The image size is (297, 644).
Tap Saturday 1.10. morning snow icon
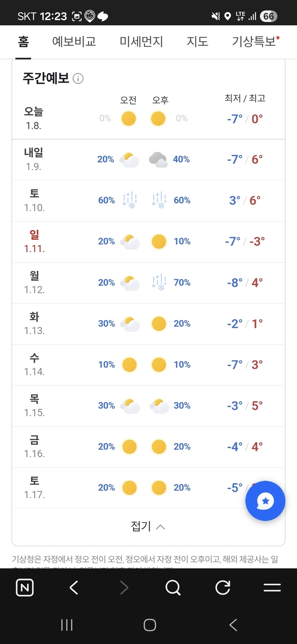pos(130,200)
